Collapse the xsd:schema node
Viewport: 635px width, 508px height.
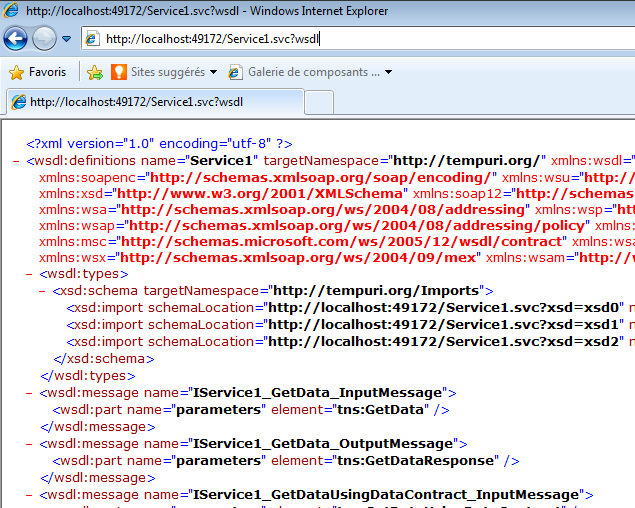click(x=43, y=290)
